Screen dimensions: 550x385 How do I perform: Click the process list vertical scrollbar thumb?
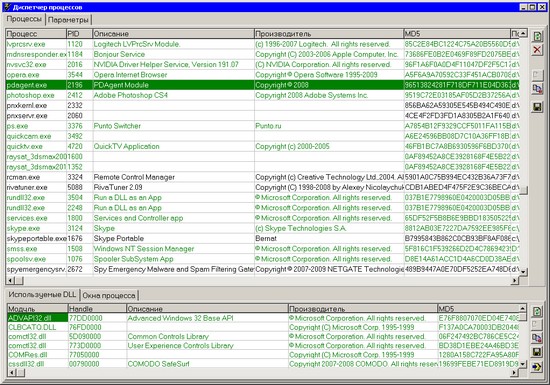523,190
